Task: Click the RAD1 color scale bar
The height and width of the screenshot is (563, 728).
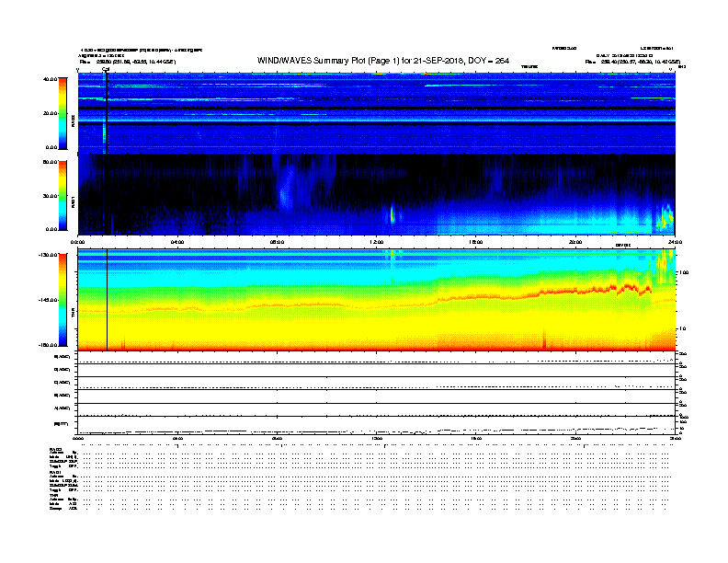Action: (x=63, y=195)
